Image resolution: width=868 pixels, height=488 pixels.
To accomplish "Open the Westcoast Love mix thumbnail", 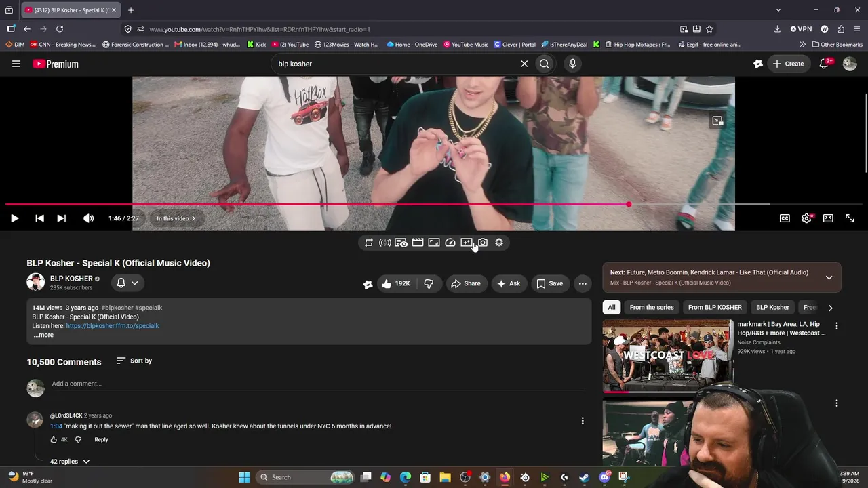I will pyautogui.click(x=668, y=356).
